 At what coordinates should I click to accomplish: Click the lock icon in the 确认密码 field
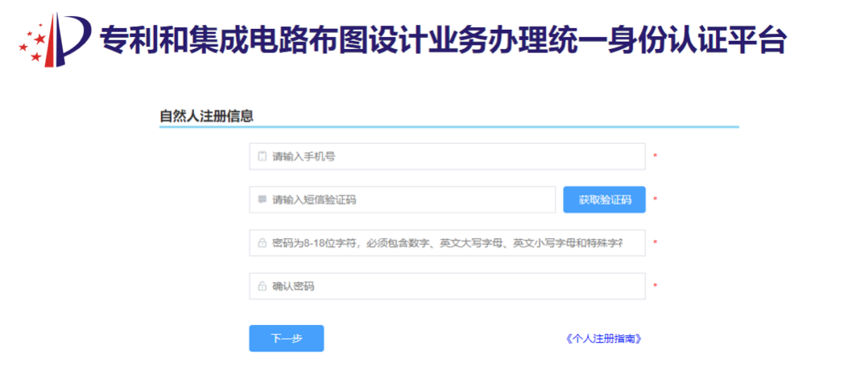[x=262, y=286]
